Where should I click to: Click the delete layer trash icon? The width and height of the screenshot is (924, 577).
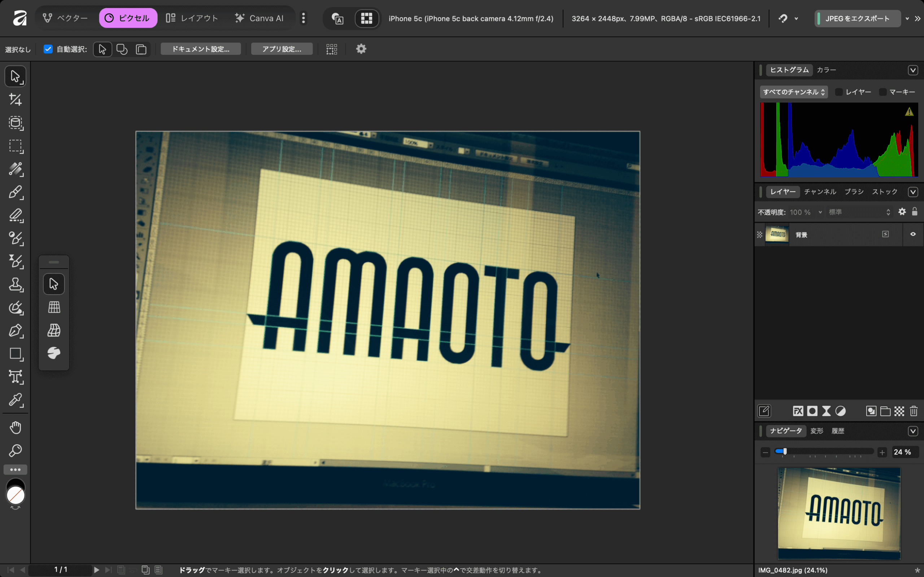coord(913,411)
